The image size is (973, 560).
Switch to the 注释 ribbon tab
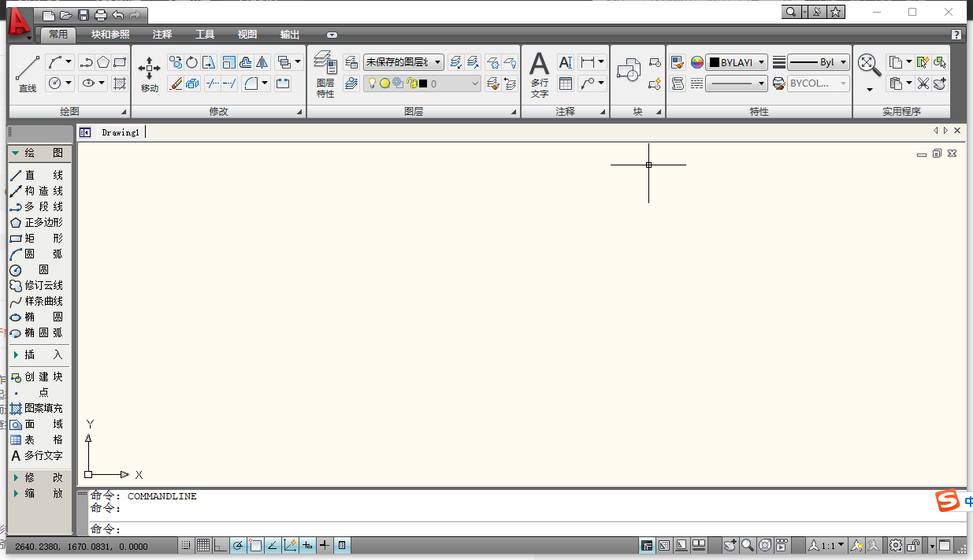162,35
